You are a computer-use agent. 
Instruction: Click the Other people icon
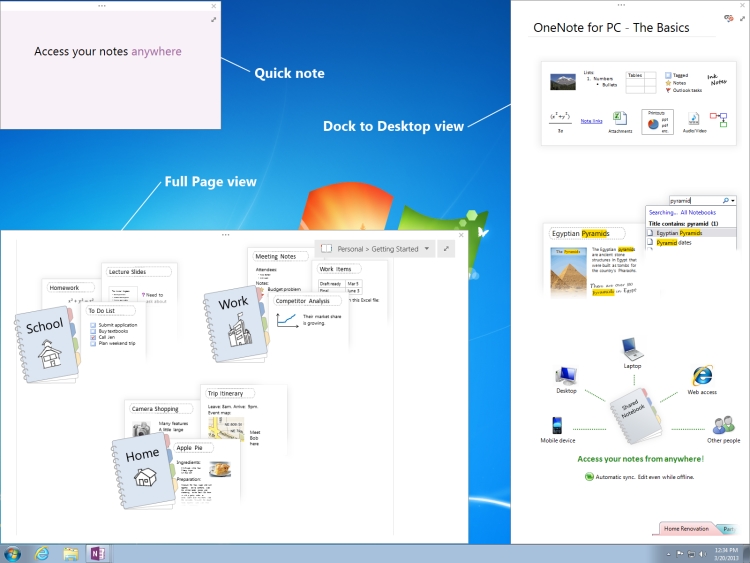coord(724,424)
